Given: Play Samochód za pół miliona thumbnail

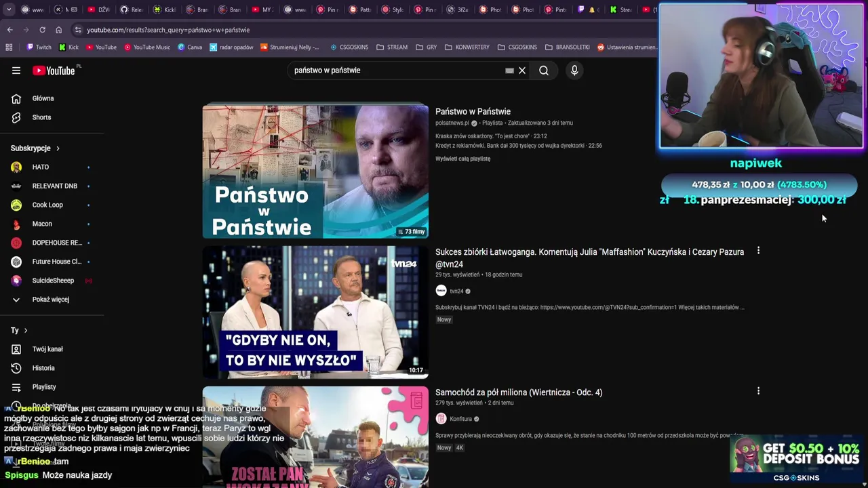Looking at the screenshot, I should 315,437.
